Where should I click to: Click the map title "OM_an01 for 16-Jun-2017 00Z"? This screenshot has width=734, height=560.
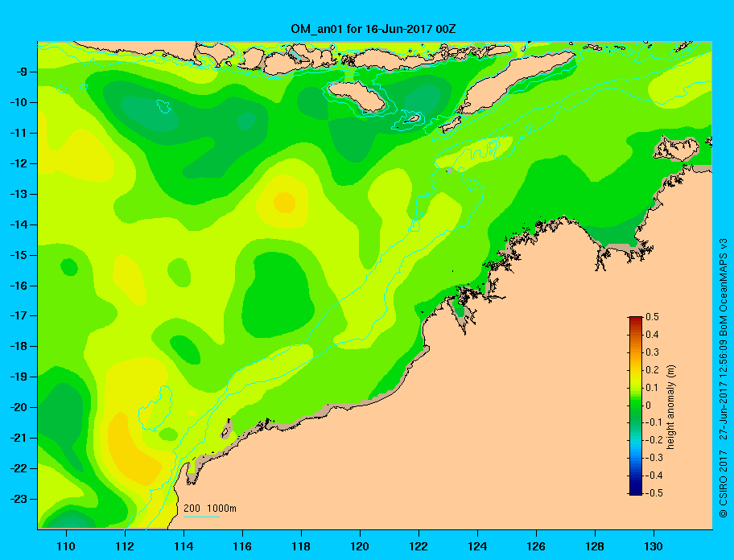coord(373,29)
